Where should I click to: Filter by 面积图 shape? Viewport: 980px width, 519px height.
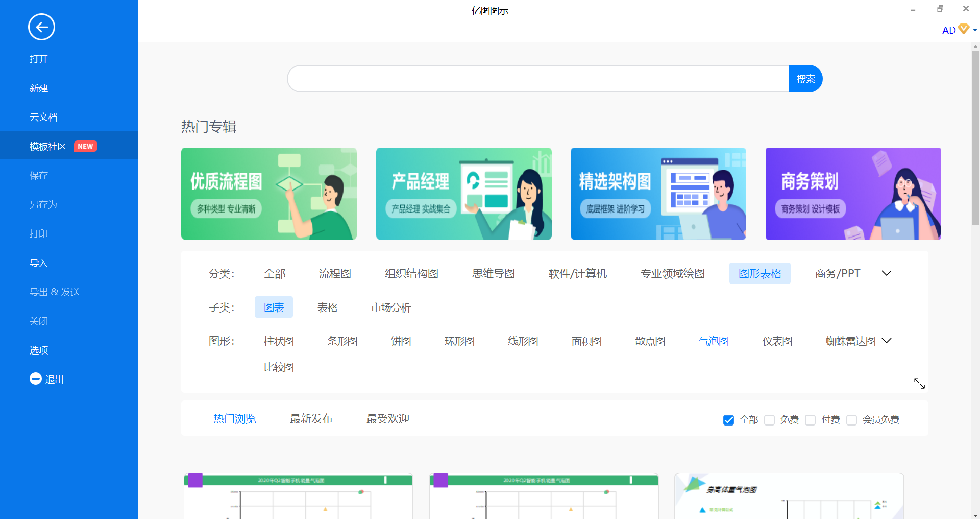(586, 341)
